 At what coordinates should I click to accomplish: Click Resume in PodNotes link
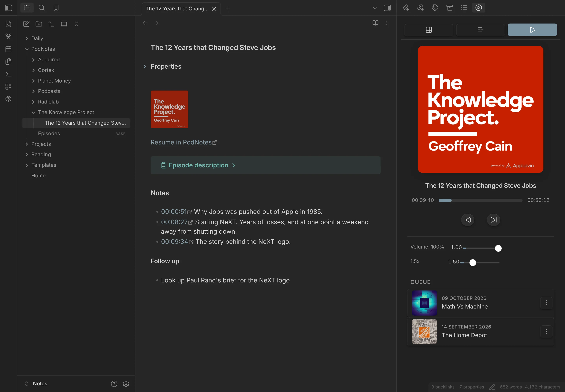pyautogui.click(x=184, y=142)
